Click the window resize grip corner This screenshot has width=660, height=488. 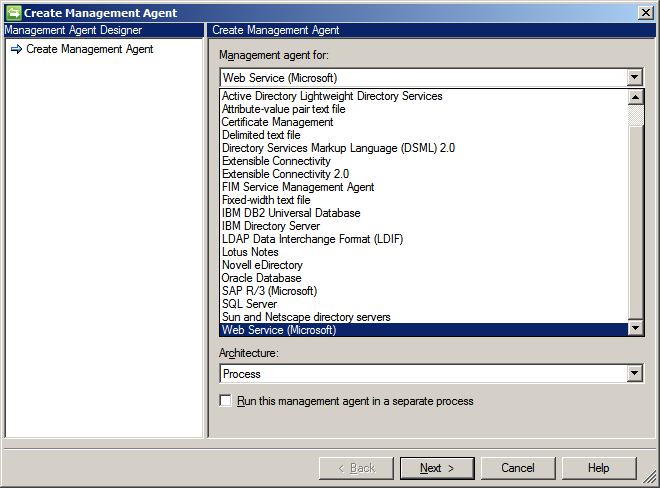[650, 477]
